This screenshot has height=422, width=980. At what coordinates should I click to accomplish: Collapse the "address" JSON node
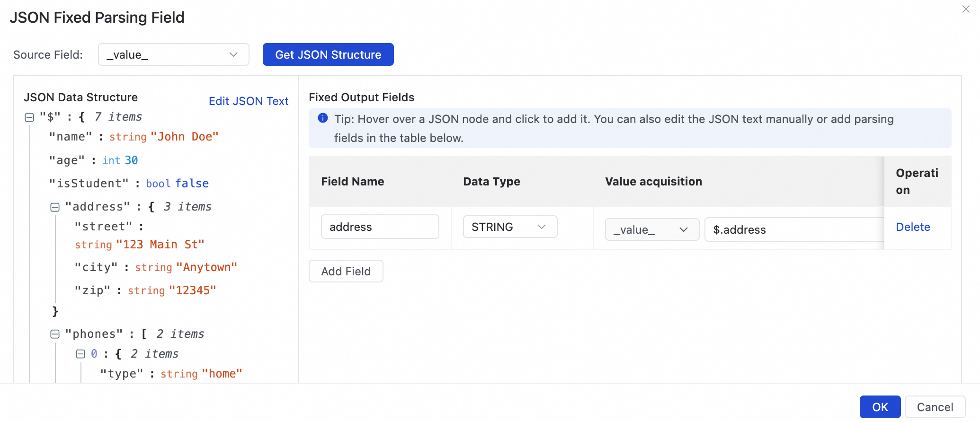click(x=55, y=207)
